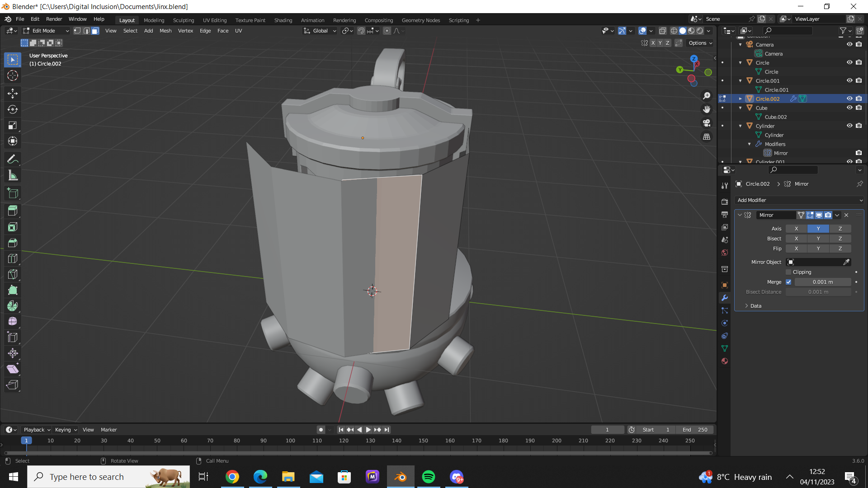Select the Inset Faces tool
The image size is (868, 488).
tap(13, 227)
